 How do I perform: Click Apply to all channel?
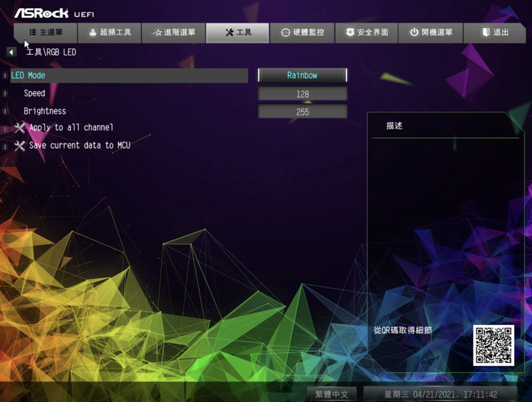pyautogui.click(x=71, y=128)
